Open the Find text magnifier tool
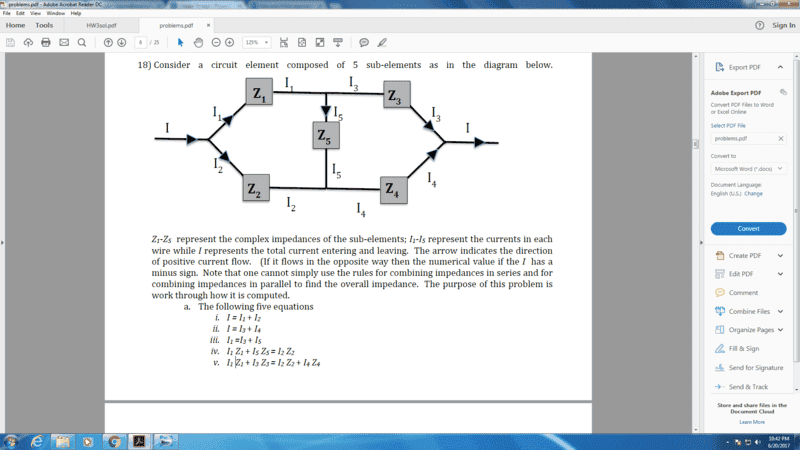 pyautogui.click(x=81, y=42)
